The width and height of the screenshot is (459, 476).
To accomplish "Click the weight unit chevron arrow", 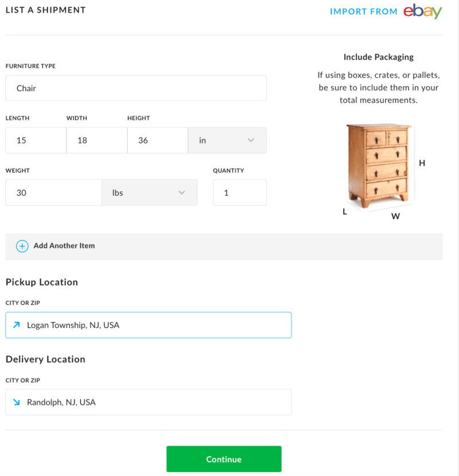I will (182, 193).
